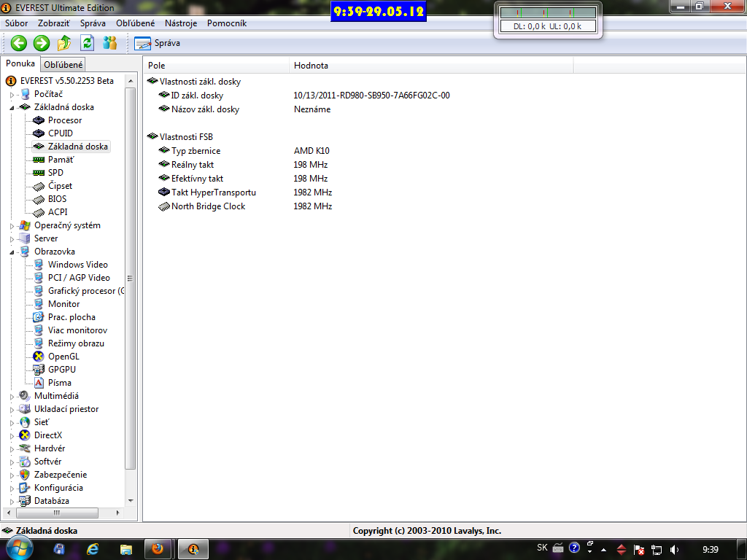Viewport: 747px width, 560px height.
Task: Select the BIOS tree item
Action: click(57, 199)
